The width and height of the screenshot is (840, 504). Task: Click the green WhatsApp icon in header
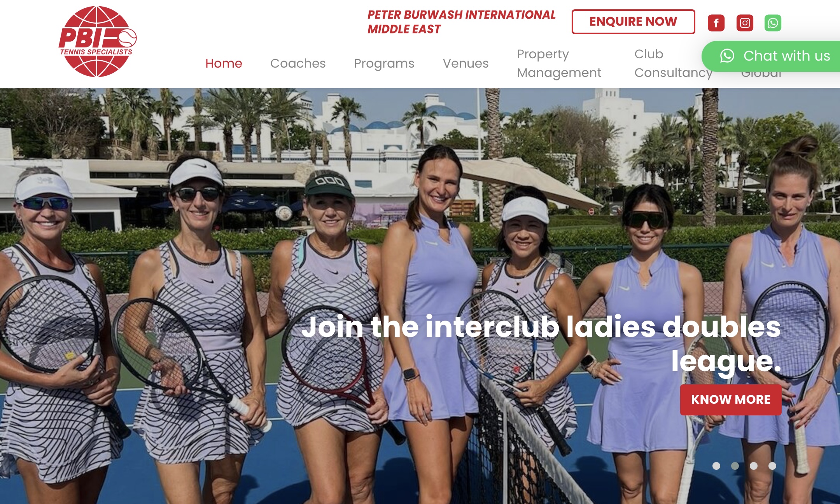[x=773, y=23]
